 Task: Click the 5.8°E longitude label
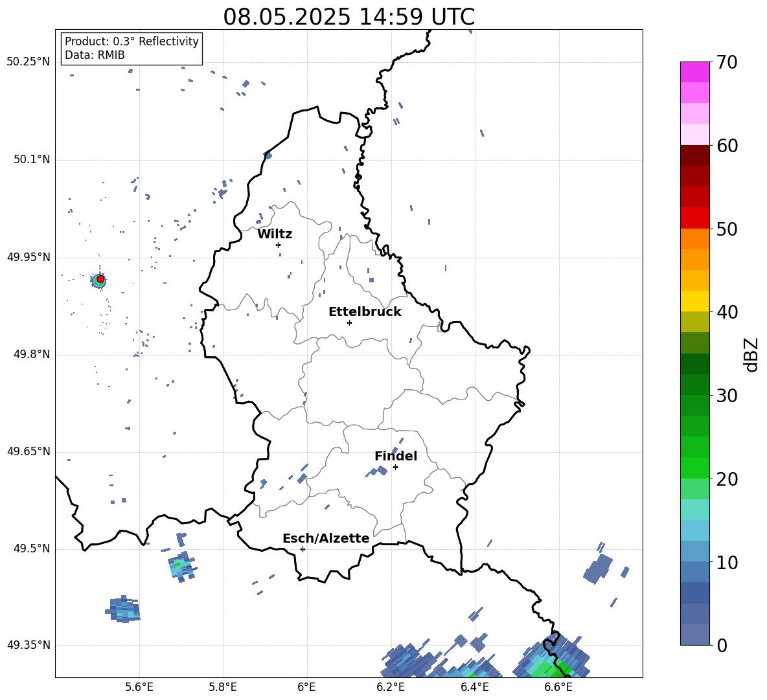coord(223,687)
